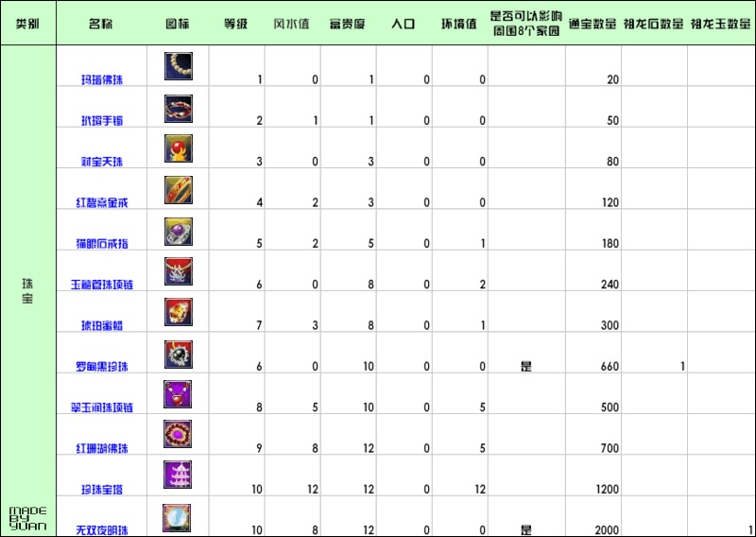Screen dimensions: 756x537
Task: Click the 富贵度 column header
Action: pos(348,24)
